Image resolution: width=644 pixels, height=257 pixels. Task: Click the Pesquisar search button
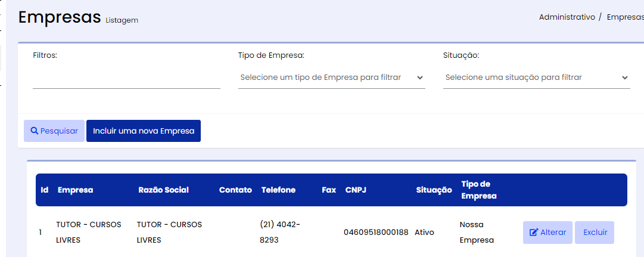(54, 131)
